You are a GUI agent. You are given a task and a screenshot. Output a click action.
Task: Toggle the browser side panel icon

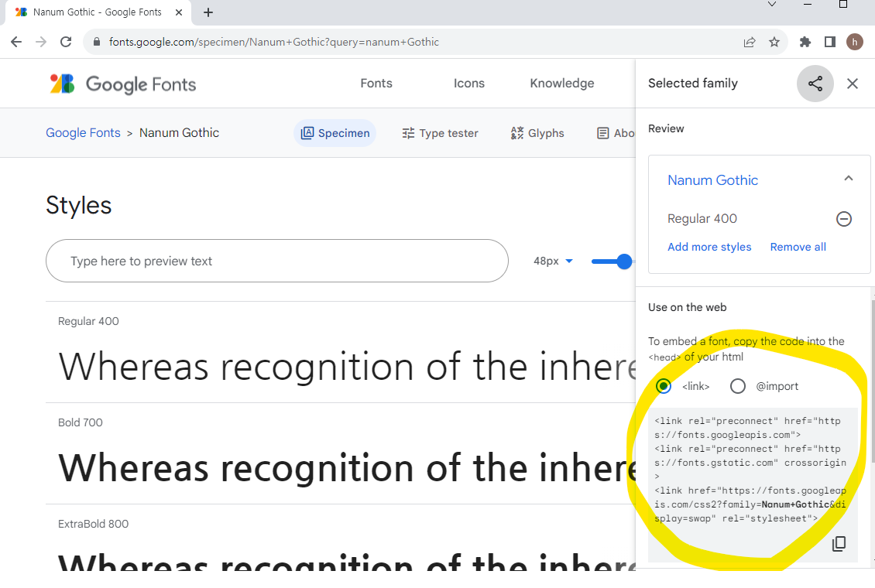(830, 42)
